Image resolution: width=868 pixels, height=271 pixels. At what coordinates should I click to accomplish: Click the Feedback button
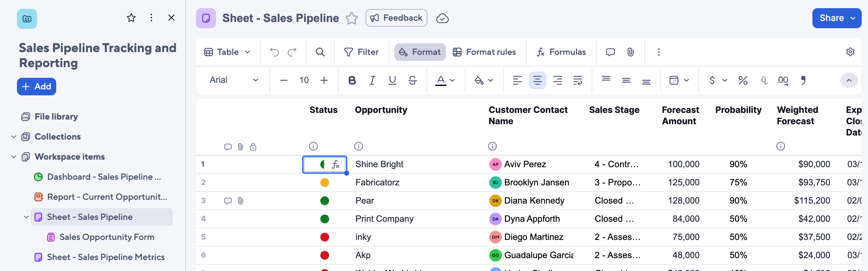point(396,18)
